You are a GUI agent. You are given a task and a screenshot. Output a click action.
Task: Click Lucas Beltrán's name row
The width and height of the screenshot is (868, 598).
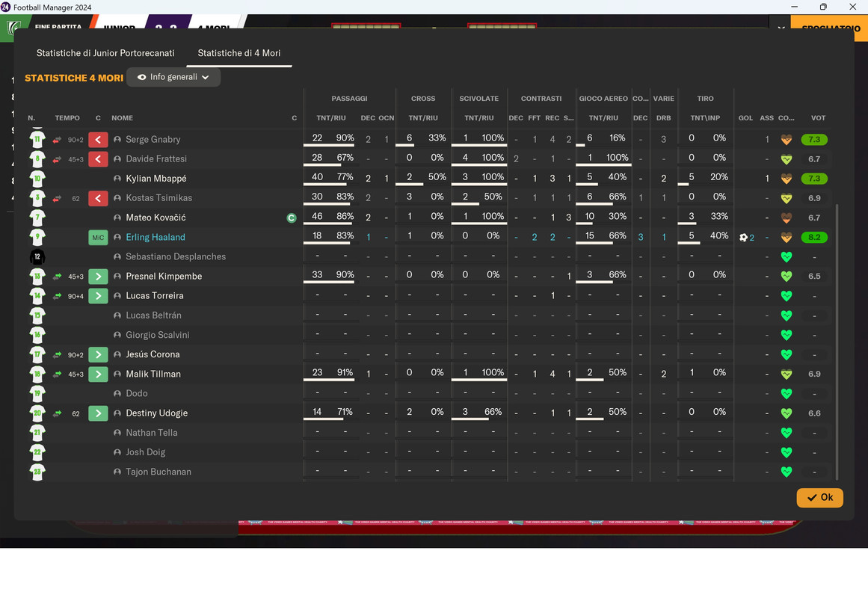pyautogui.click(x=153, y=315)
